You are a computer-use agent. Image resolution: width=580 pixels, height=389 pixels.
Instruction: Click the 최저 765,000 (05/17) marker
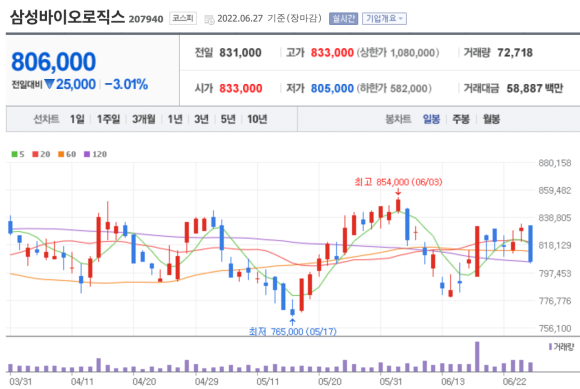(x=293, y=331)
